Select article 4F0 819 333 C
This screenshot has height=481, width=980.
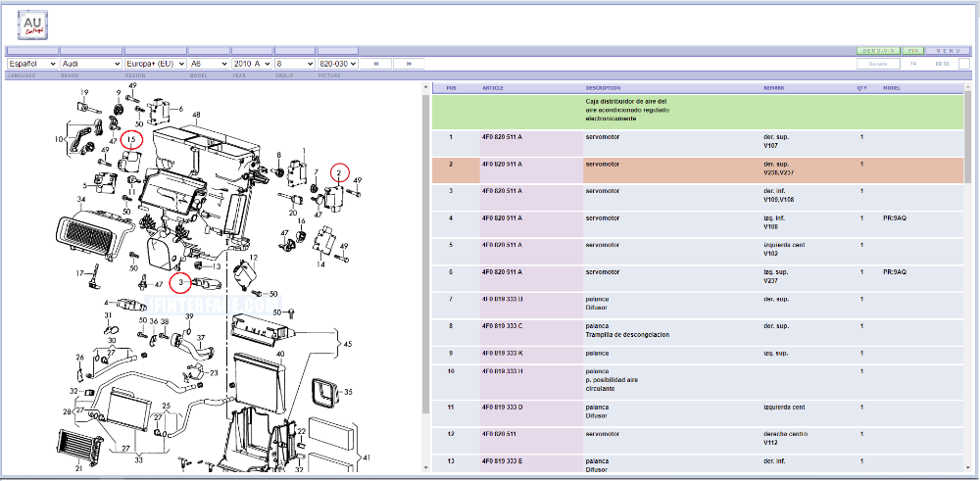click(x=502, y=326)
